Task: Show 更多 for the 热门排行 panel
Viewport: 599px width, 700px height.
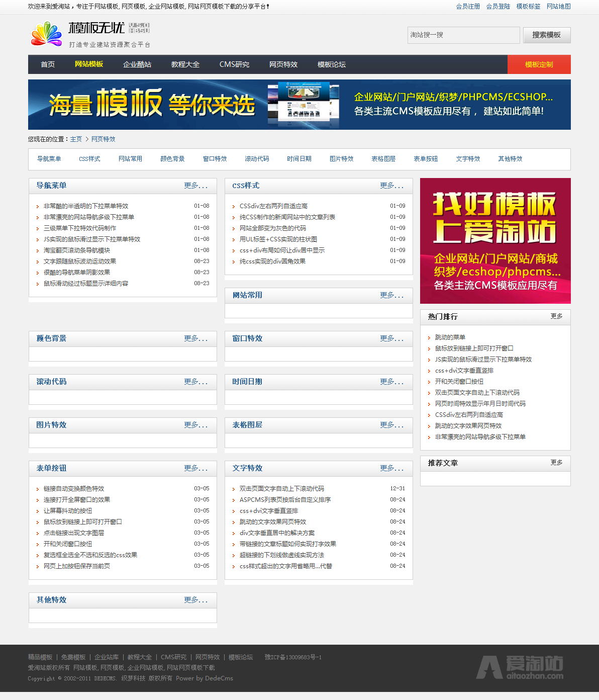Action: (x=556, y=316)
